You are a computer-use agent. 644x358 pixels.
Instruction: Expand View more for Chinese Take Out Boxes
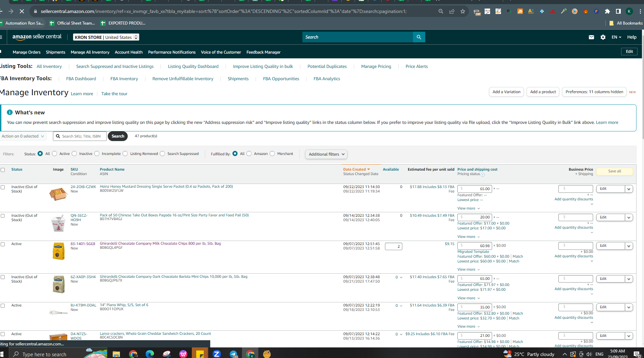[x=469, y=237]
